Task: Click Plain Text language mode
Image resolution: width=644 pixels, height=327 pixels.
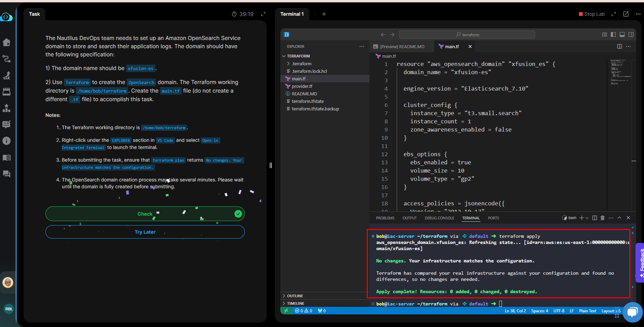Action: tap(587, 311)
